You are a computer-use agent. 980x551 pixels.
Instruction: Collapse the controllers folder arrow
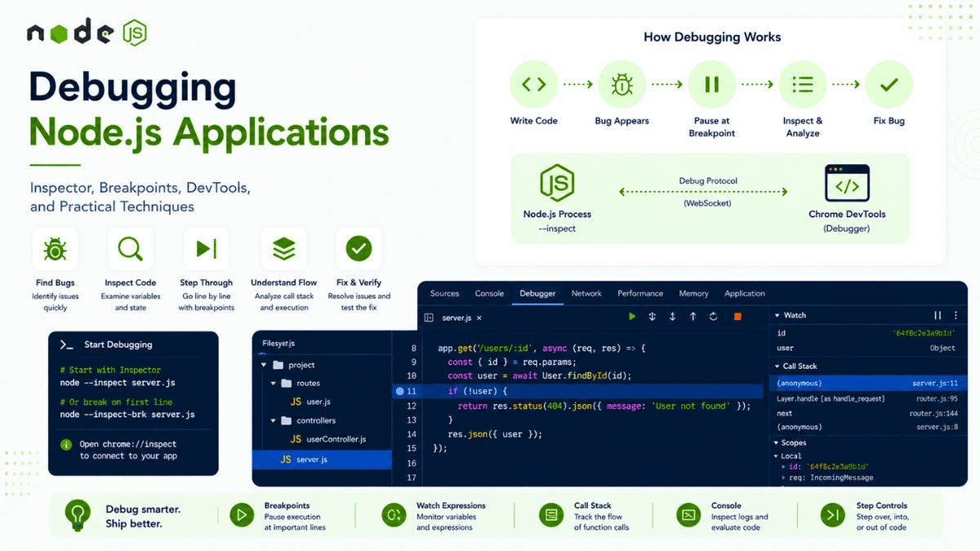(274, 420)
